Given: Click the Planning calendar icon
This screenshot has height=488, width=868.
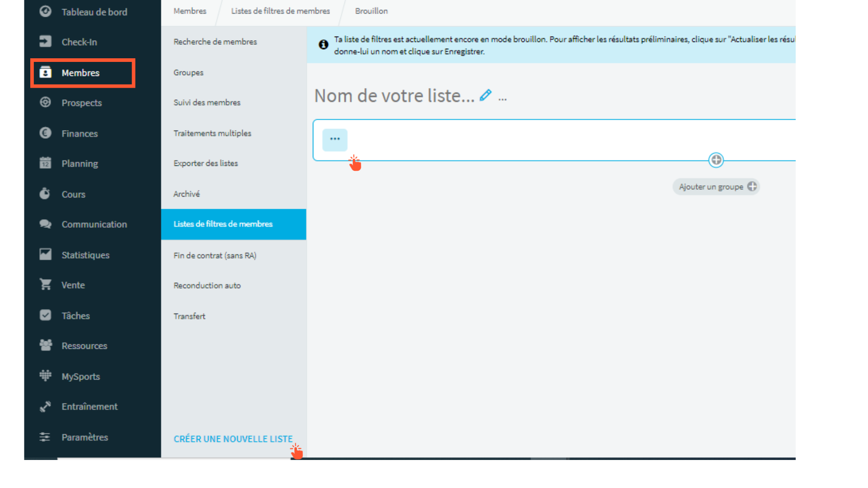Looking at the screenshot, I should pyautogui.click(x=45, y=163).
